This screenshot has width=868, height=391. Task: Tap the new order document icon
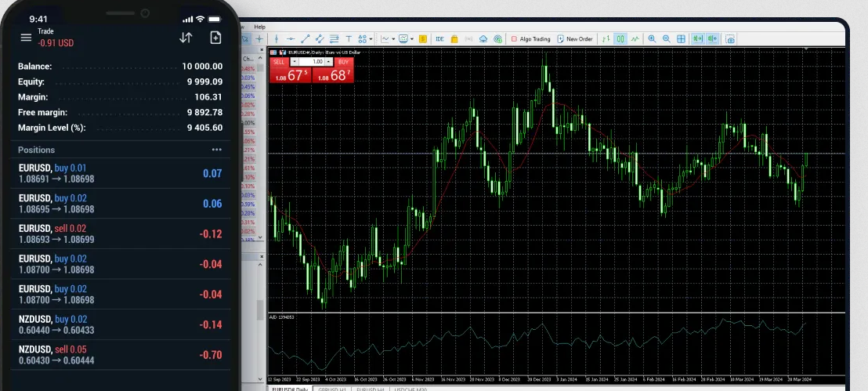pos(215,37)
